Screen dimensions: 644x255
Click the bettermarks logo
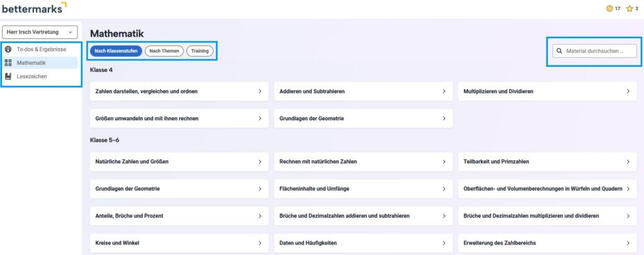(x=34, y=8)
